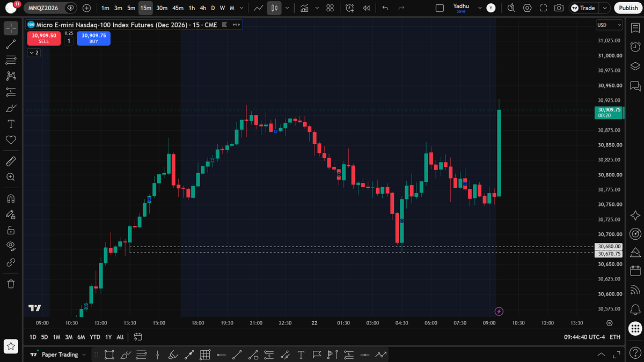The image size is (644, 362).
Task: Toggle lock all drawings
Action: 11,230
